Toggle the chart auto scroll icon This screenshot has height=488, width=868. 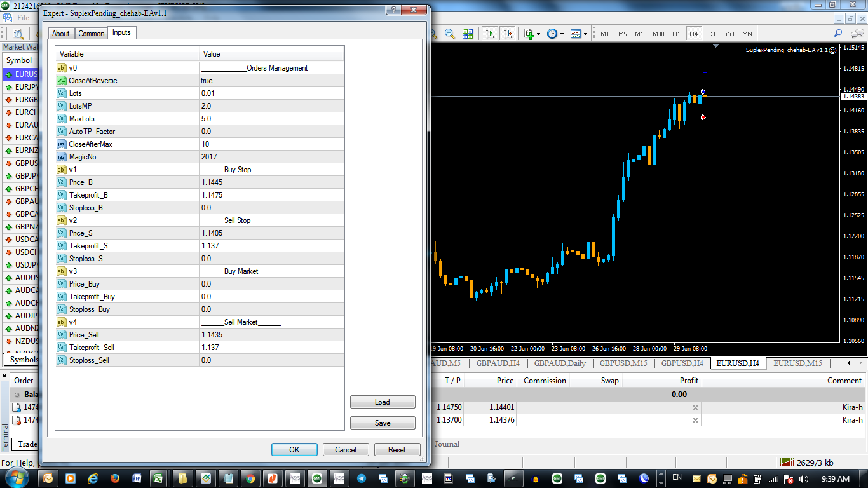coord(489,34)
